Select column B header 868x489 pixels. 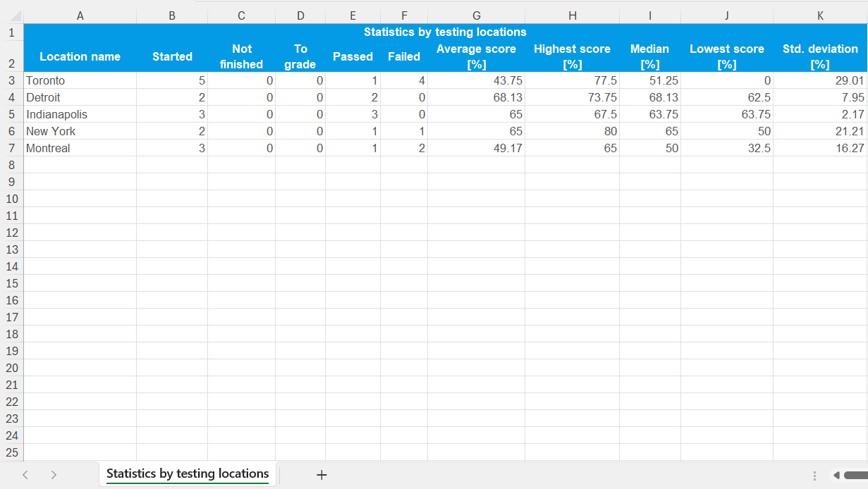pos(172,16)
